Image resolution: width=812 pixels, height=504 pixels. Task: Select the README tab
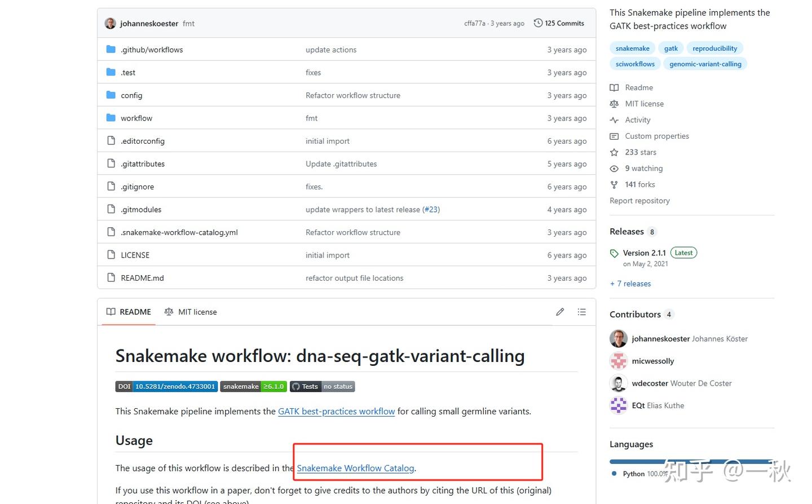(129, 312)
